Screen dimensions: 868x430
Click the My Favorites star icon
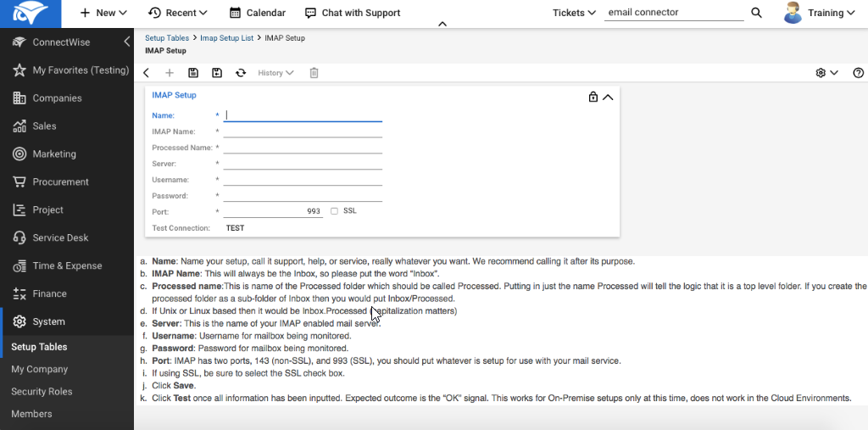click(19, 70)
